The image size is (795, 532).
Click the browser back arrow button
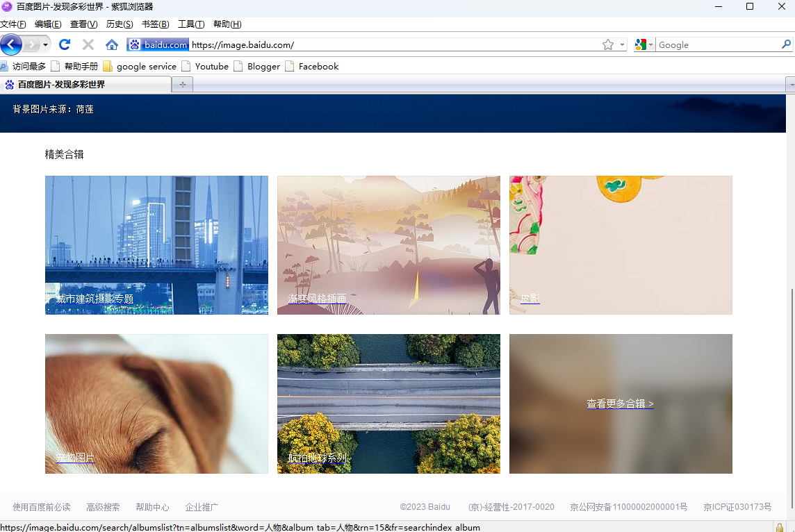[x=12, y=44]
